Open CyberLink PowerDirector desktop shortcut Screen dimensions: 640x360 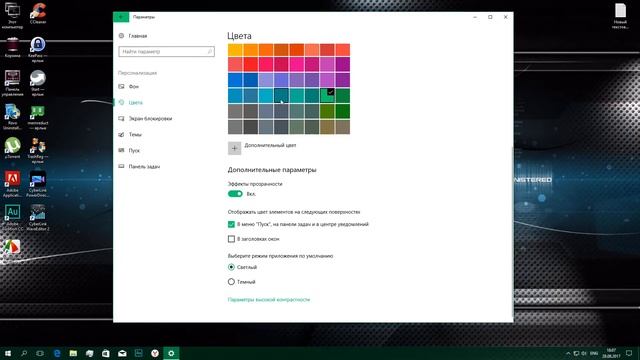click(38, 184)
